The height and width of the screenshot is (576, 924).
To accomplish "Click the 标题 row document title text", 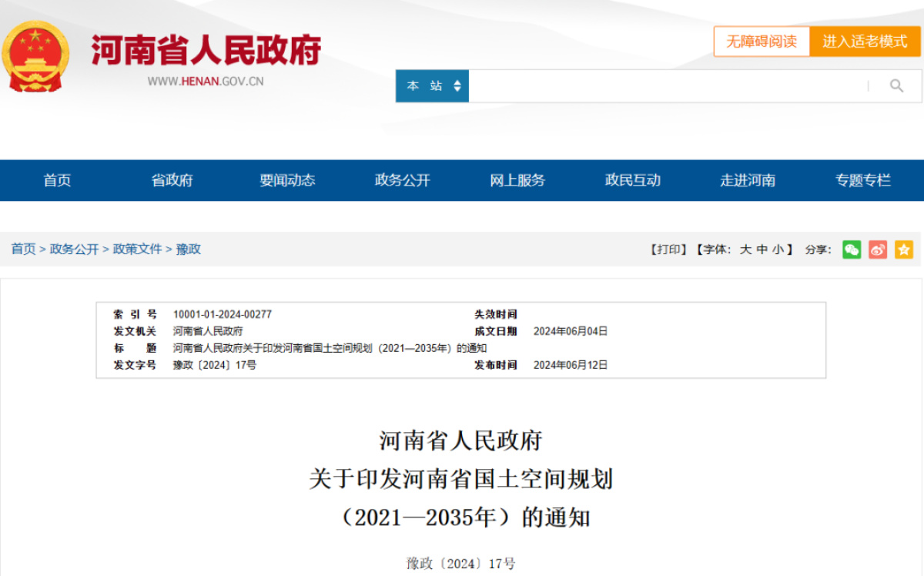I will (x=330, y=348).
